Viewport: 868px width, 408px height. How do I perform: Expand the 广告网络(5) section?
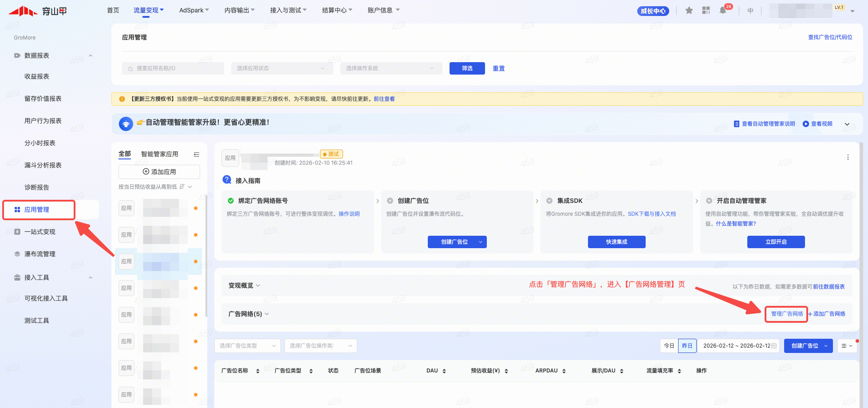coord(249,314)
